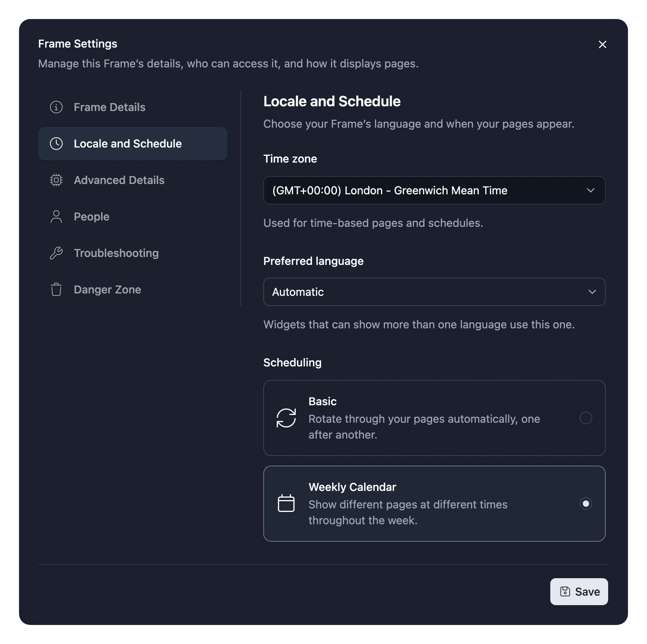647x644 pixels.
Task: Click the trash icon next to Danger Zone
Action: (x=56, y=289)
